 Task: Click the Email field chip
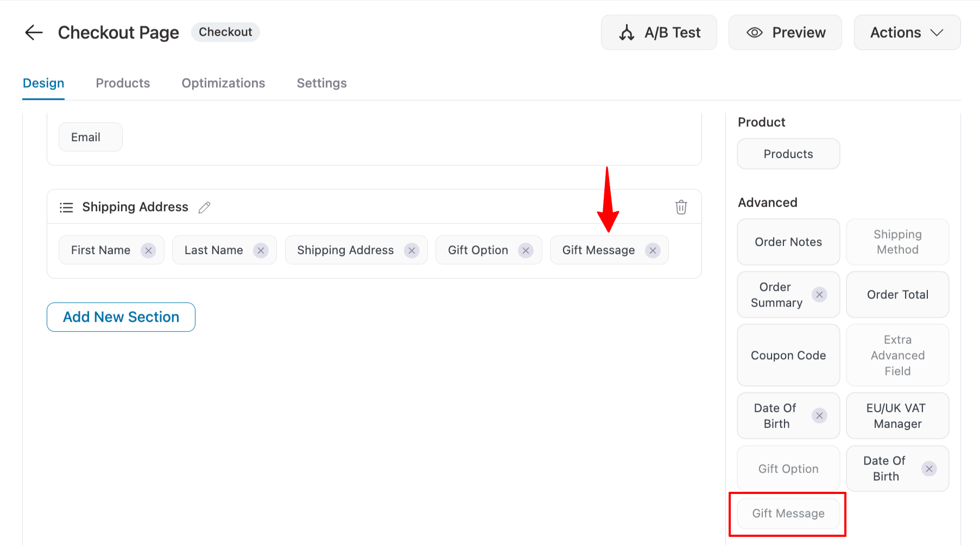pyautogui.click(x=90, y=137)
